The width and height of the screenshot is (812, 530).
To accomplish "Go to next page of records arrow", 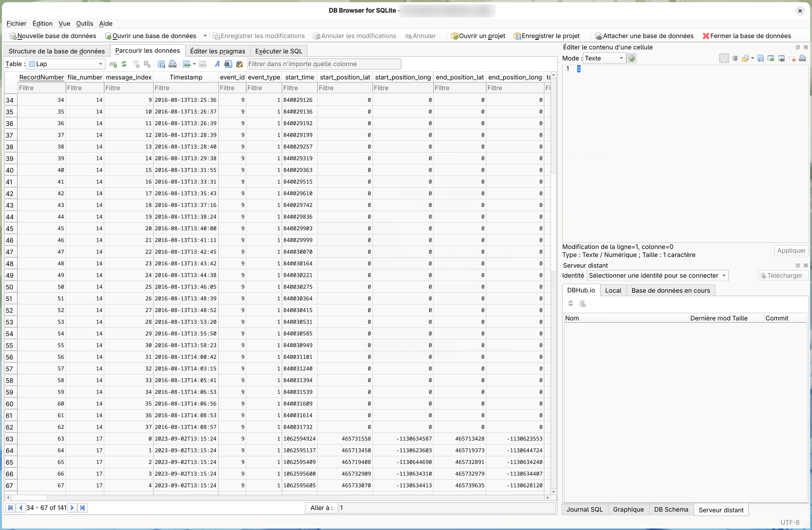I will [72, 508].
